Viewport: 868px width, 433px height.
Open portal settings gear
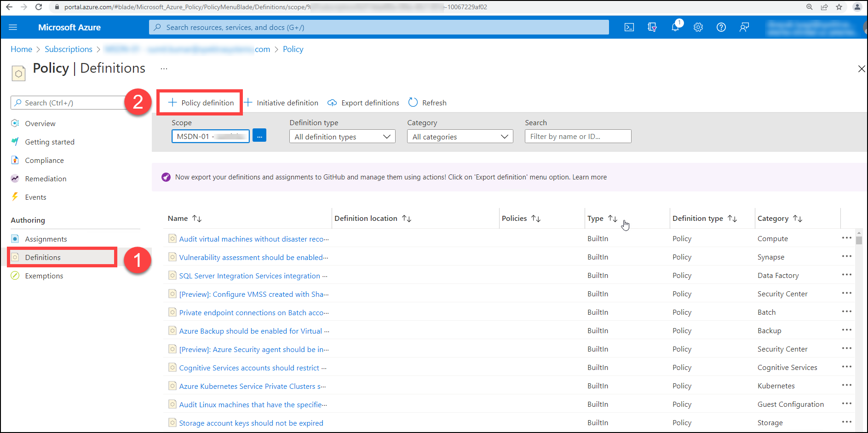698,27
